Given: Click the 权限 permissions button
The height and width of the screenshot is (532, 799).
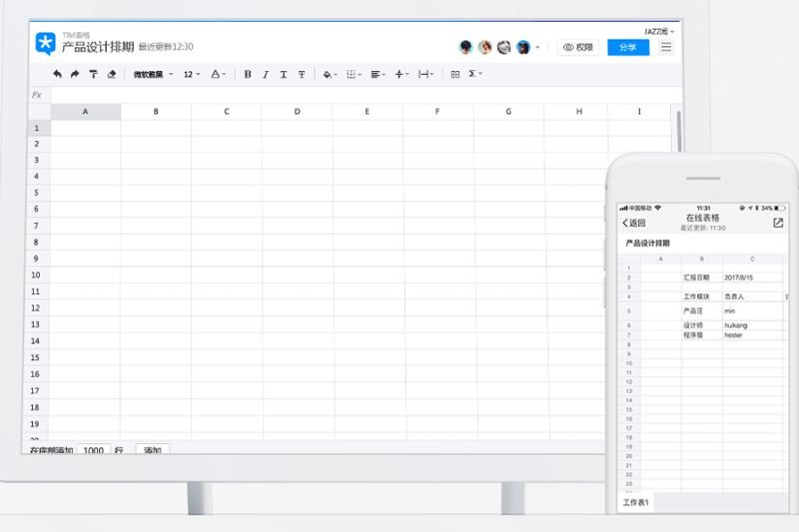Looking at the screenshot, I should [x=579, y=47].
